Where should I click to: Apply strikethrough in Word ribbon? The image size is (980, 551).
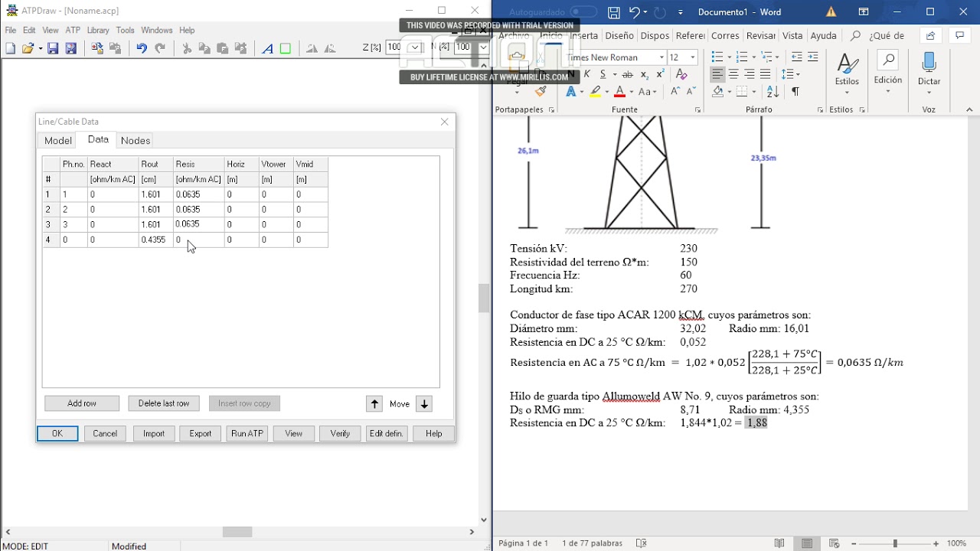pyautogui.click(x=628, y=74)
